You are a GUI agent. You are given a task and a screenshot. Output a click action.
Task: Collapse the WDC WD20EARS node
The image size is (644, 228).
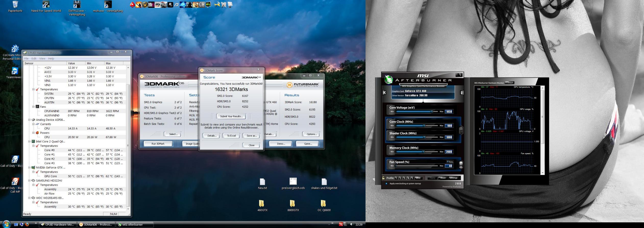tap(29, 198)
